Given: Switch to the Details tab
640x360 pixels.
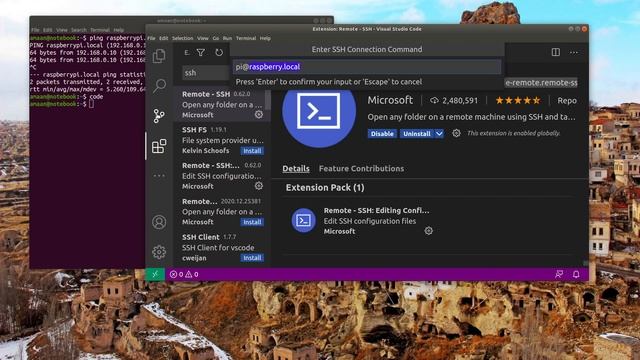Looking at the screenshot, I should click(296, 169).
